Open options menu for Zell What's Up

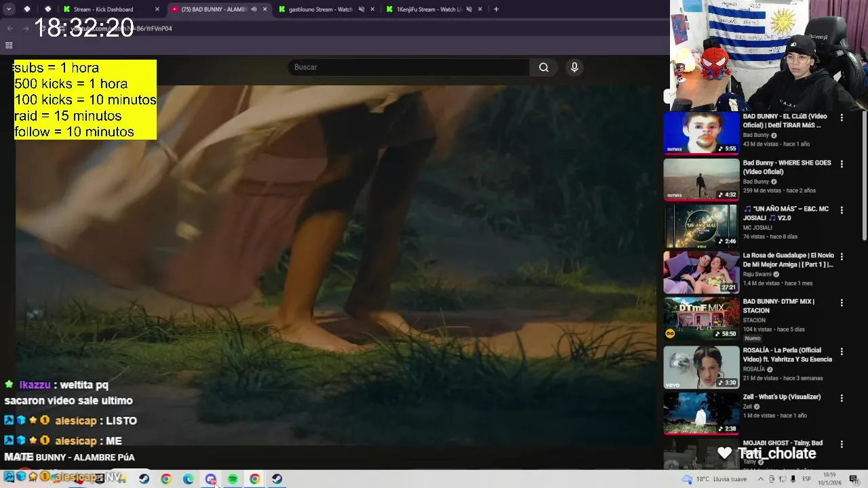(x=842, y=398)
